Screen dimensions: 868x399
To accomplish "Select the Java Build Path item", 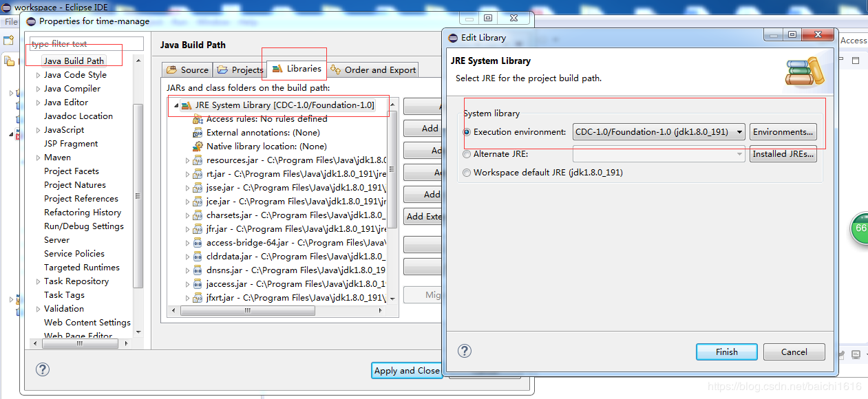I will tap(74, 61).
